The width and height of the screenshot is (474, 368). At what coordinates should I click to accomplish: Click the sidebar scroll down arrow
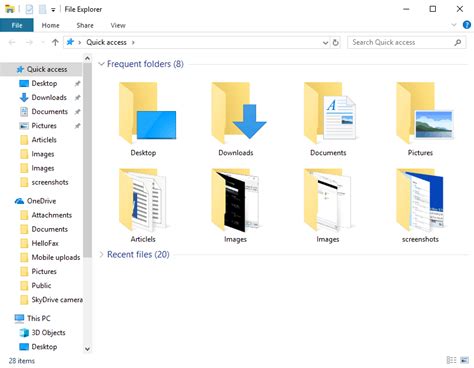[x=87, y=349]
